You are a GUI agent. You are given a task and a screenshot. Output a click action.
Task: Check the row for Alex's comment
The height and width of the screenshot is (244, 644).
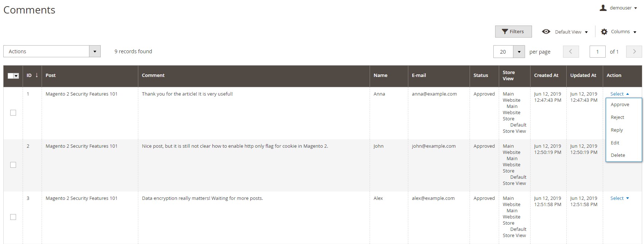click(x=13, y=217)
